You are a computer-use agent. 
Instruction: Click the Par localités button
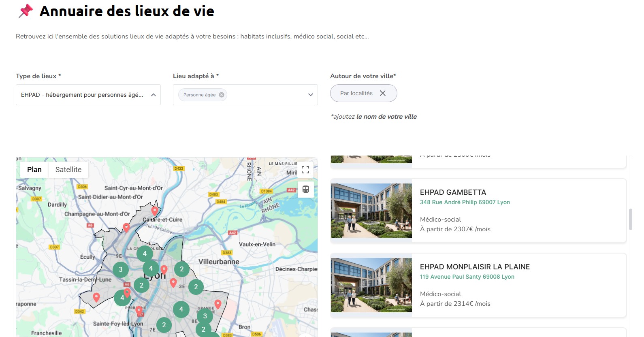(363, 93)
